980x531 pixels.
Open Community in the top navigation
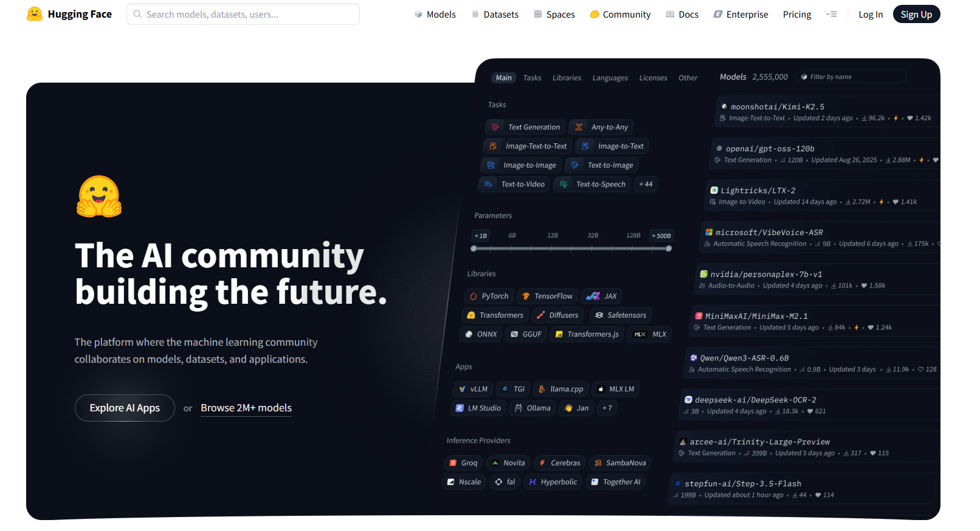pos(620,15)
